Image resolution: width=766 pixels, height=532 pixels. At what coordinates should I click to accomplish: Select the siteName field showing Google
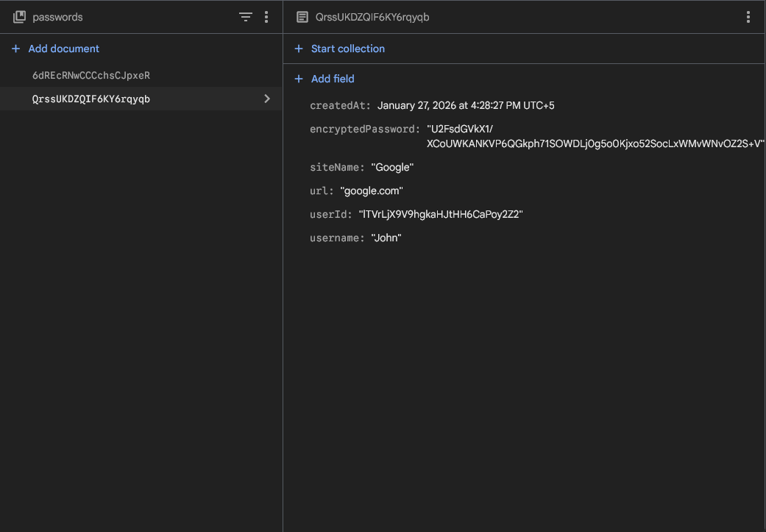pos(392,167)
